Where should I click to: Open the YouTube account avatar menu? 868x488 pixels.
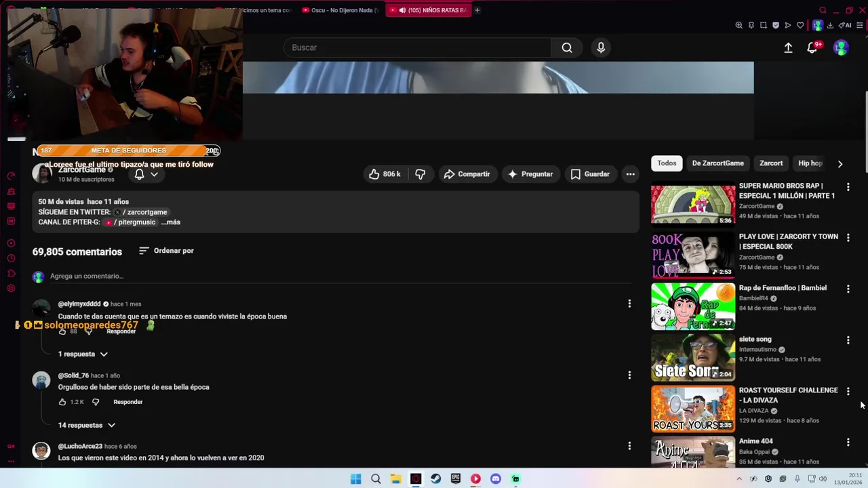(x=841, y=47)
